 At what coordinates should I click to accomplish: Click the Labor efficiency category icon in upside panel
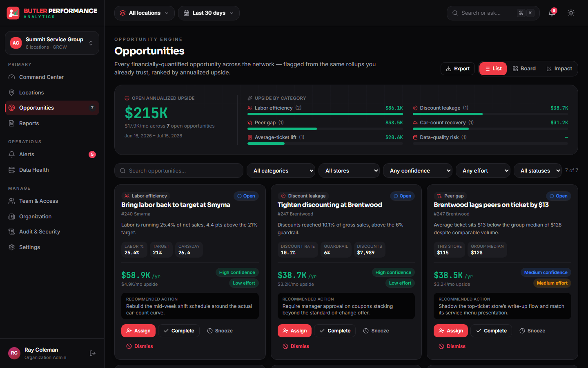click(250, 108)
